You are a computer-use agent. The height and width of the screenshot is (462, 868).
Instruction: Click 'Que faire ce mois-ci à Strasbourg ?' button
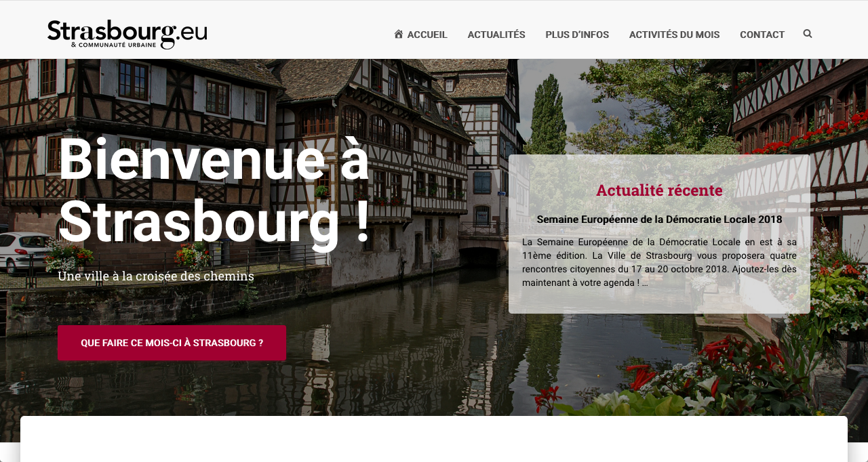pos(172,343)
